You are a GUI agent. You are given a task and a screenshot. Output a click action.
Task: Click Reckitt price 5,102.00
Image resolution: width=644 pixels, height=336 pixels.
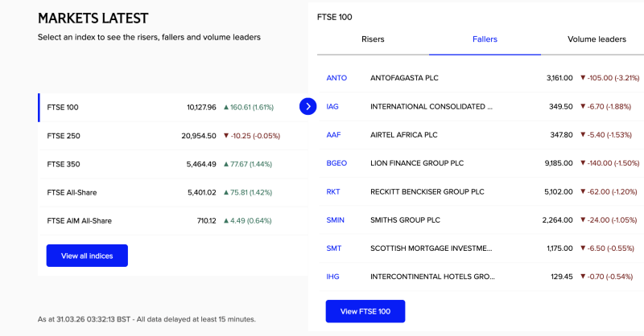tap(559, 191)
